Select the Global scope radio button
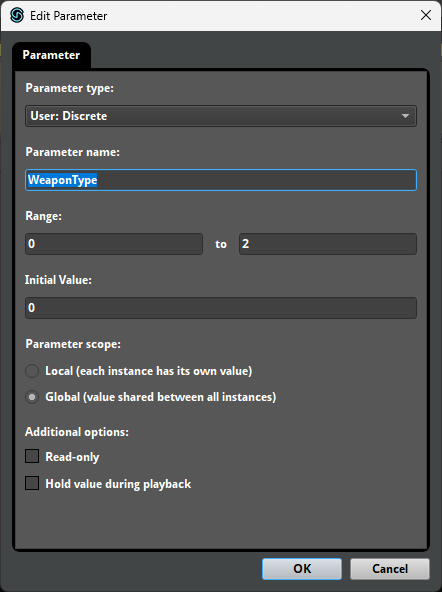442x592 pixels. tap(32, 397)
